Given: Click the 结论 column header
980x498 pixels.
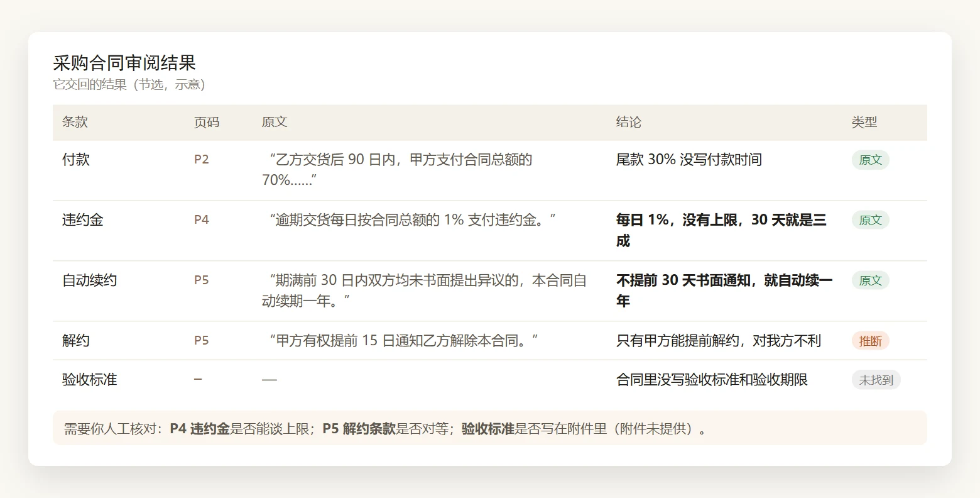Looking at the screenshot, I should (x=629, y=122).
